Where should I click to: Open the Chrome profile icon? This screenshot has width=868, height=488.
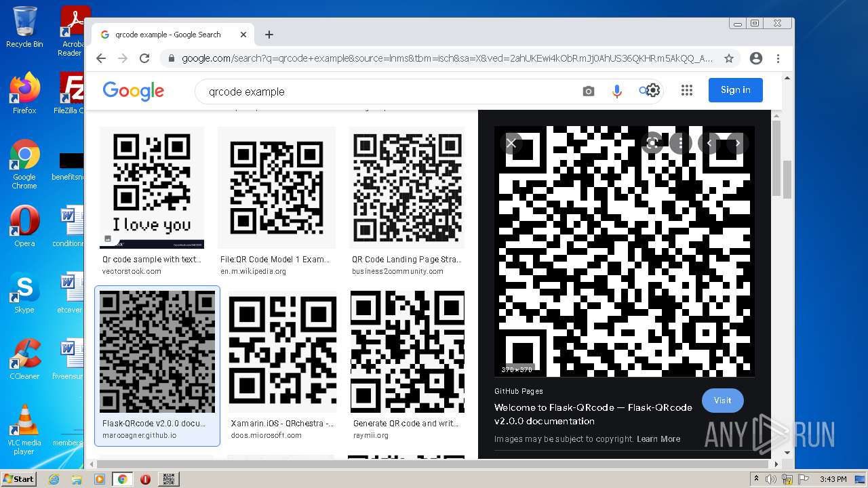[x=756, y=58]
